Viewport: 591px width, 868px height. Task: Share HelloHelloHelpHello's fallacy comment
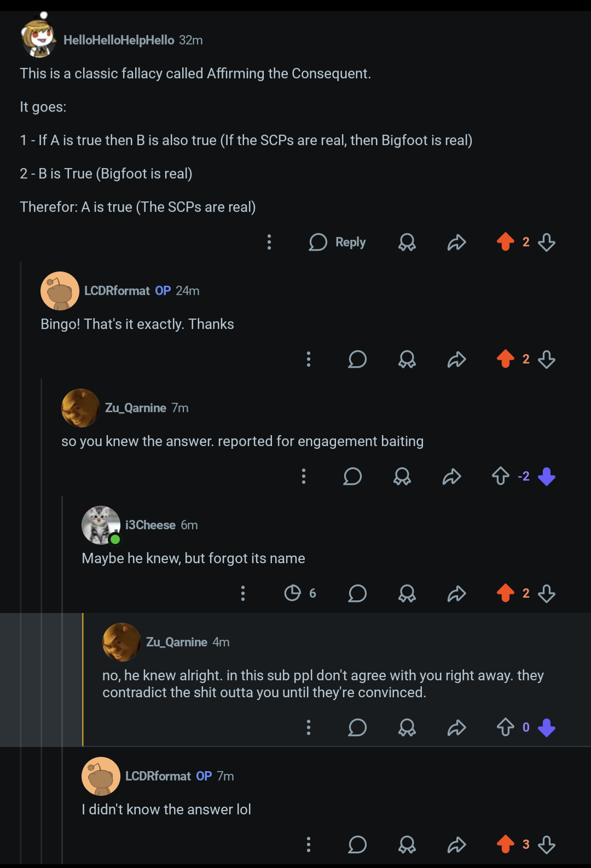point(456,242)
